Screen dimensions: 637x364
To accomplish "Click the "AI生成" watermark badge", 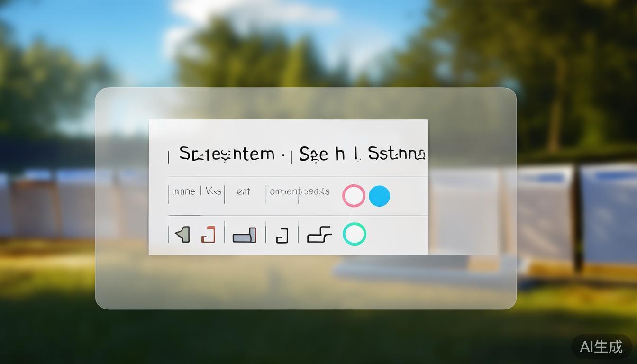I will coord(601,346).
